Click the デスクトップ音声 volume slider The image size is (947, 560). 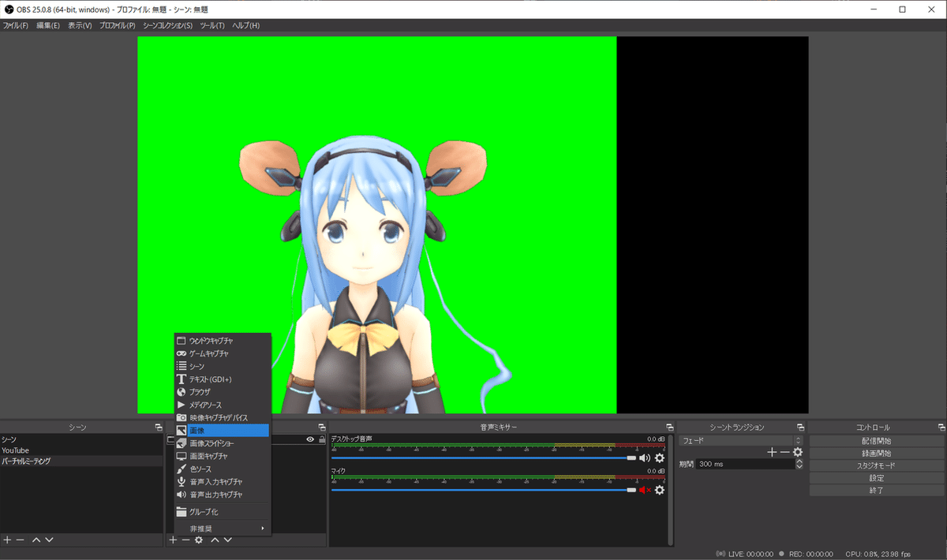(483, 457)
